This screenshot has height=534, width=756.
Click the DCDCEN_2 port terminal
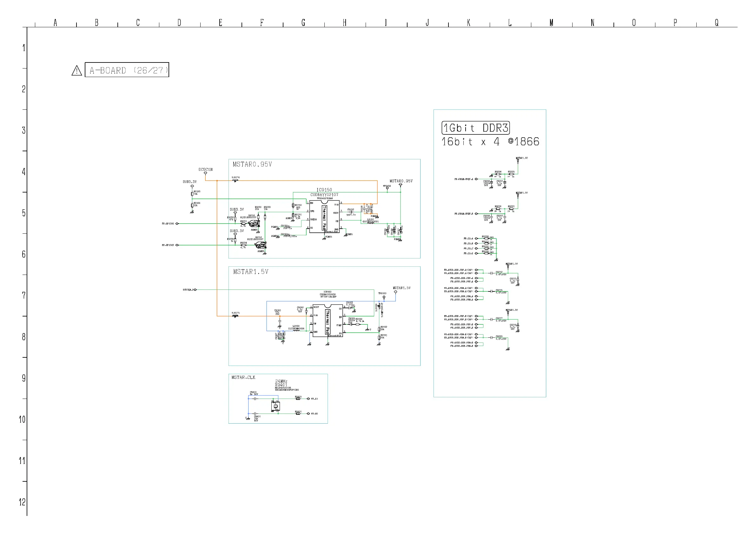coord(195,290)
